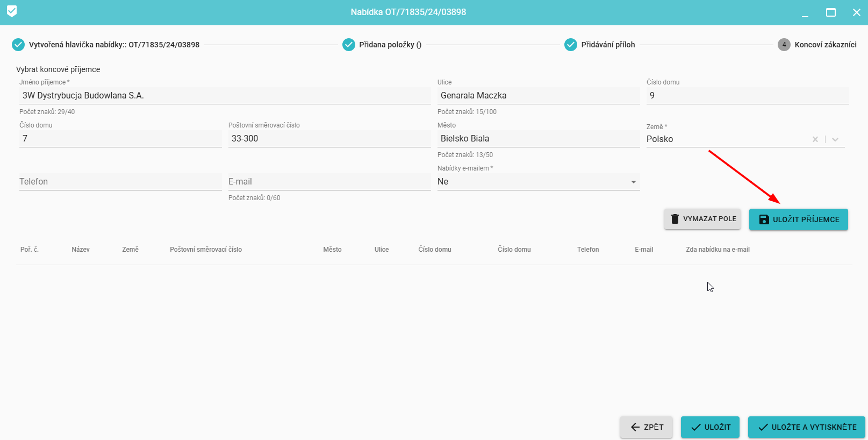Click the checkmark icon for offer header step
868x440 pixels.
(x=18, y=45)
